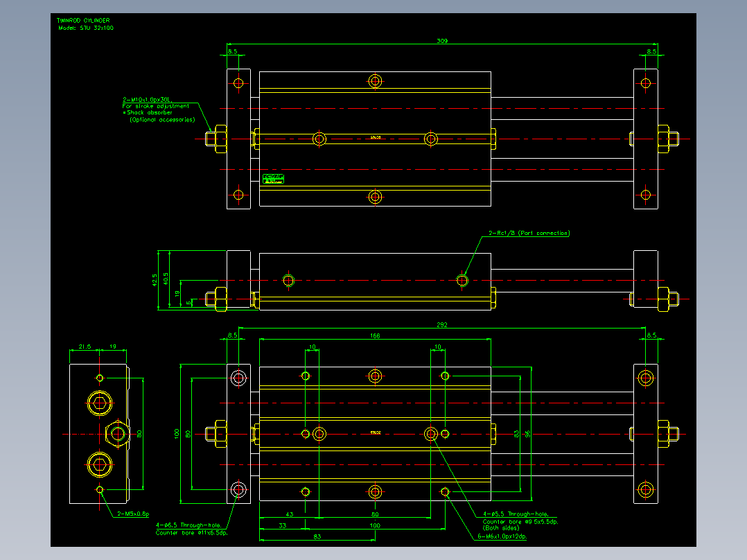Click the TWINROD CYLINDER title text
This screenshot has height=560, width=747.
click(x=83, y=21)
